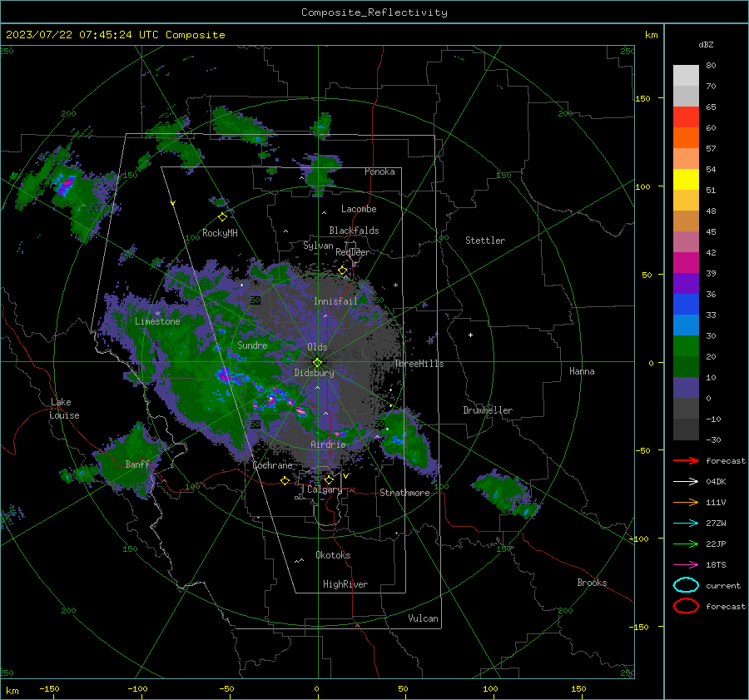
Task: Click the 80 value on dBZ scale
Action: 711,66
